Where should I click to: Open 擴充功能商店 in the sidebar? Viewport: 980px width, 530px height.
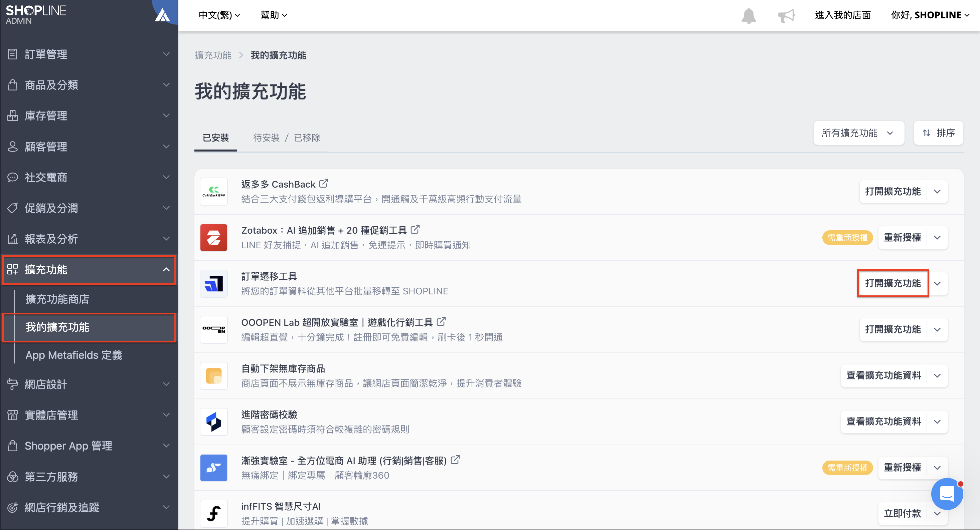[57, 299]
